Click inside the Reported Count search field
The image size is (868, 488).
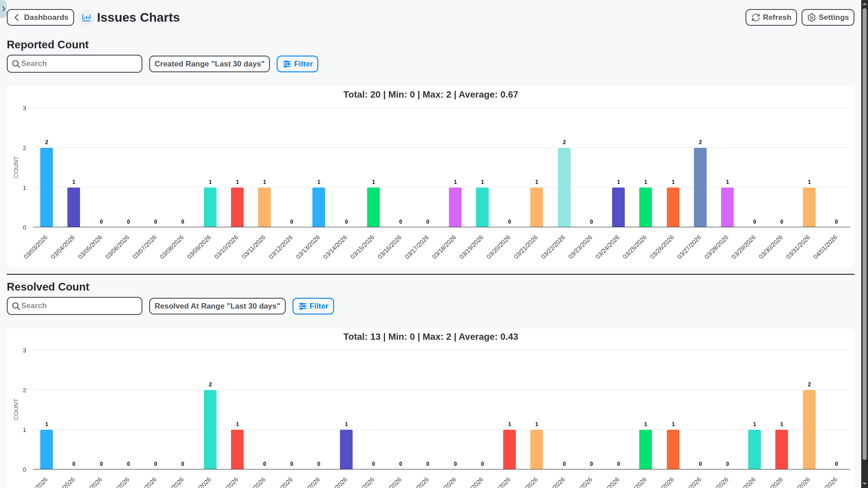pyautogui.click(x=74, y=63)
